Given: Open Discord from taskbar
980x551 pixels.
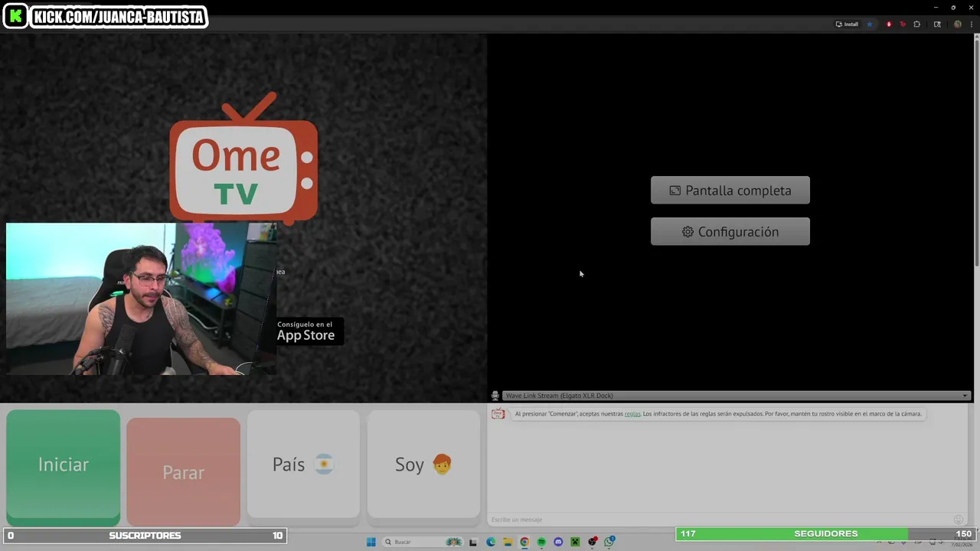Looking at the screenshot, I should 558,542.
